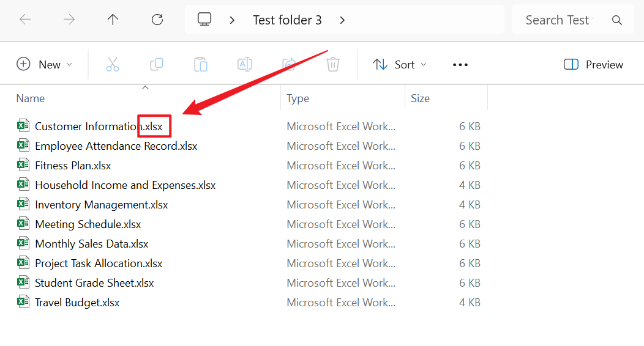This screenshot has width=644, height=346.
Task: Open the New item dropdown
Action: [x=44, y=64]
